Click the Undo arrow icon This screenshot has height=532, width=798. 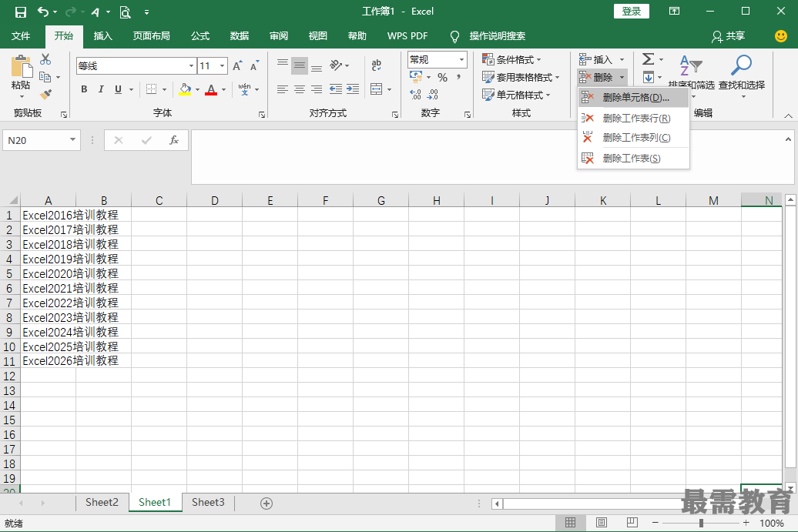pos(43,12)
